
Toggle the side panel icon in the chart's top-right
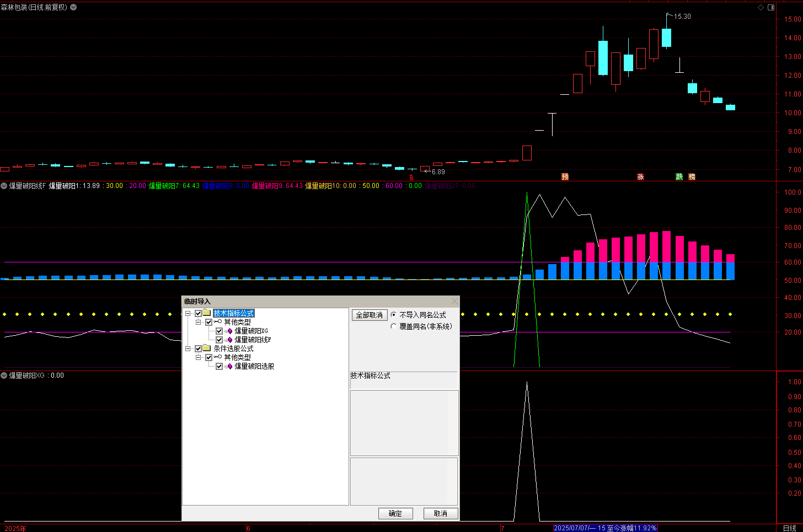coord(771,7)
